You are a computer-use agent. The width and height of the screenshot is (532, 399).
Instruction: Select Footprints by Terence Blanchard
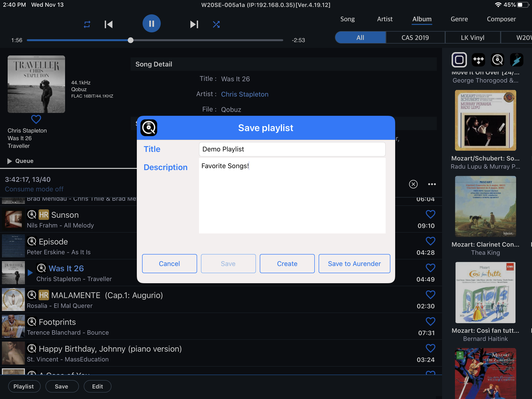(221, 326)
